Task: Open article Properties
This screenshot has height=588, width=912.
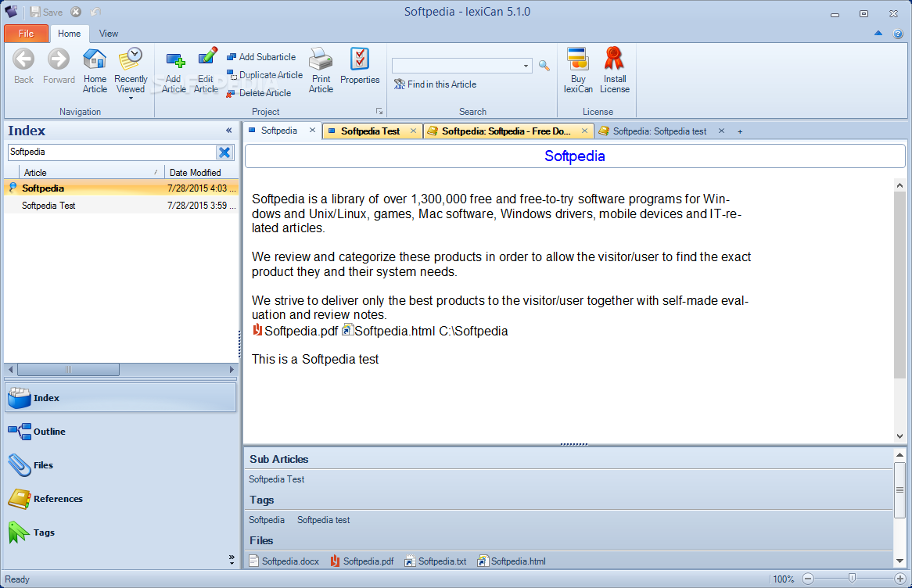Action: click(360, 66)
